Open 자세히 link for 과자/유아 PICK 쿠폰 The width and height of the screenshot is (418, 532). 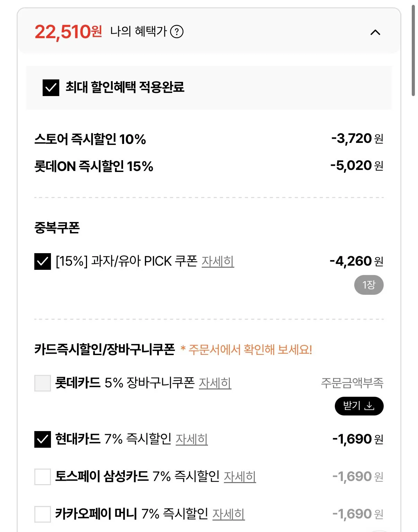coord(218,261)
